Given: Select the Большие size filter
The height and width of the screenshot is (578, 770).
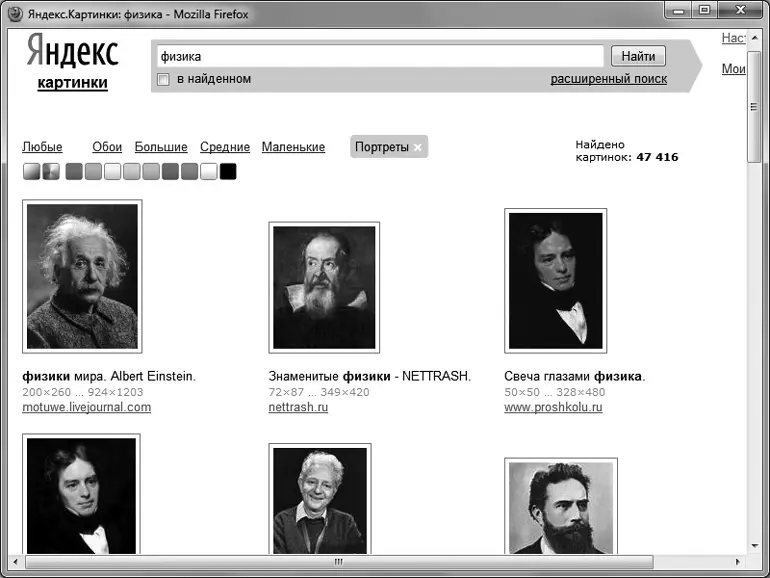Looking at the screenshot, I should pyautogui.click(x=161, y=147).
